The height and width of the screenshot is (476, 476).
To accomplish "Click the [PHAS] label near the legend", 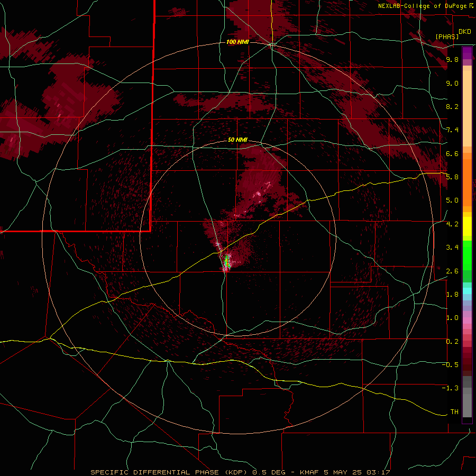I will (x=447, y=36).
